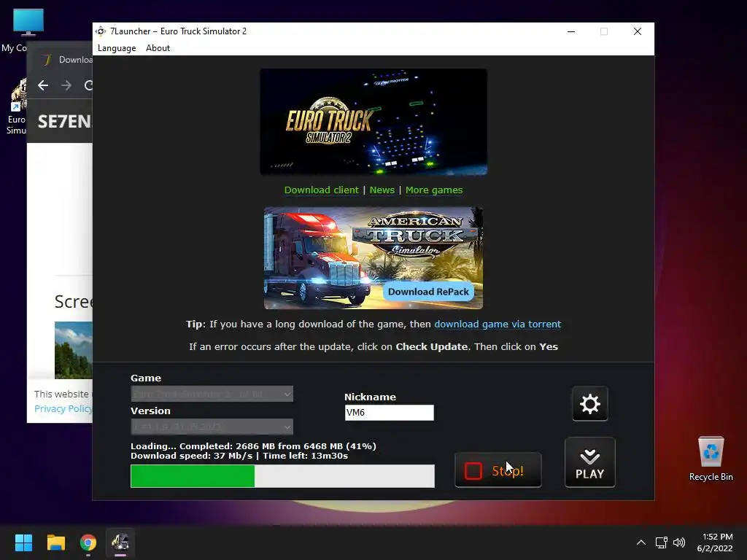This screenshot has height=560, width=747.
Task: Select the Euro Truck Simulator desktop shortcut
Action: coord(18,106)
